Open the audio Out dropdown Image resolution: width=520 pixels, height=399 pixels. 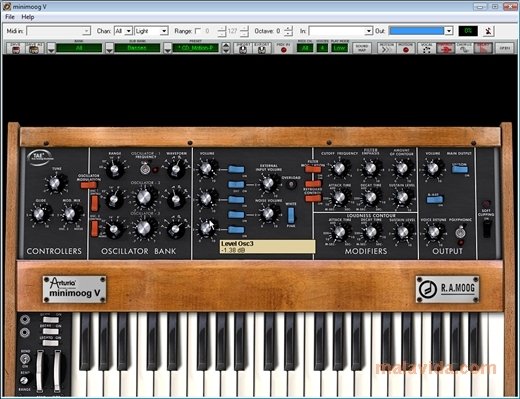[421, 31]
